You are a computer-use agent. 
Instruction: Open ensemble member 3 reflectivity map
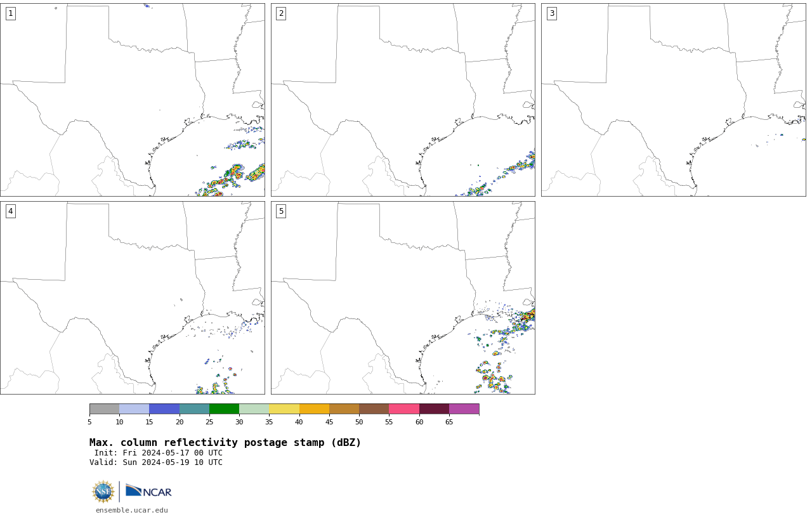[674, 100]
